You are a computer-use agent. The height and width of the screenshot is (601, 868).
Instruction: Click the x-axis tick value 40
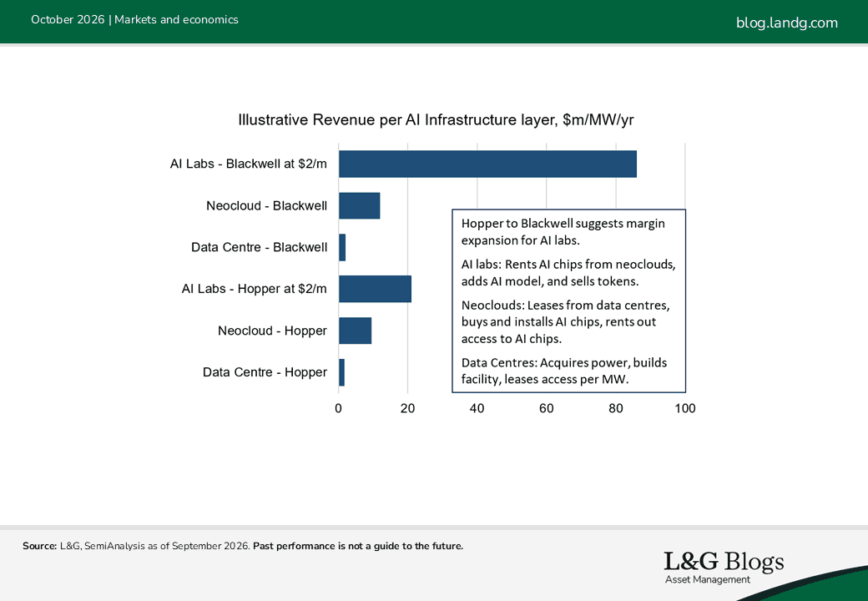click(477, 408)
